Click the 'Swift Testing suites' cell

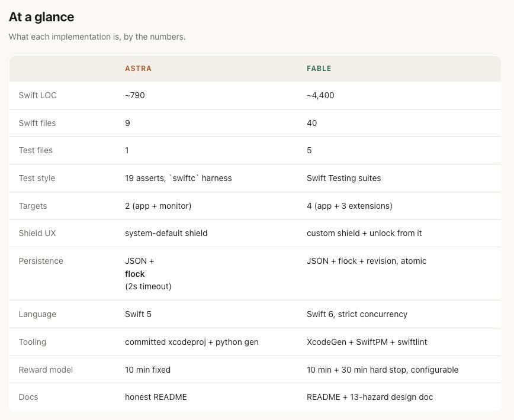[343, 178]
